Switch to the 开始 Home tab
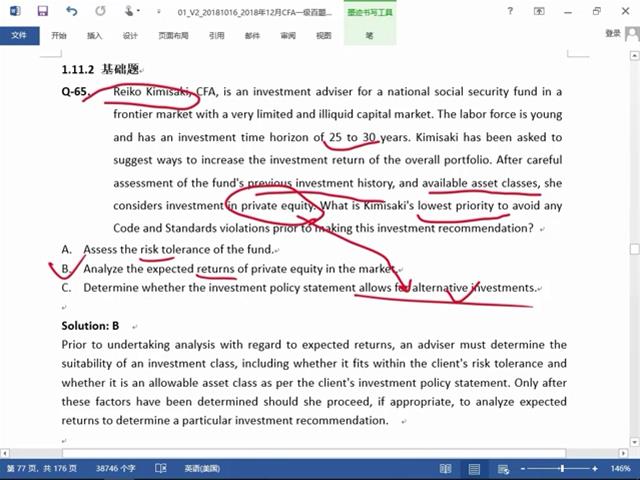 [x=59, y=36]
